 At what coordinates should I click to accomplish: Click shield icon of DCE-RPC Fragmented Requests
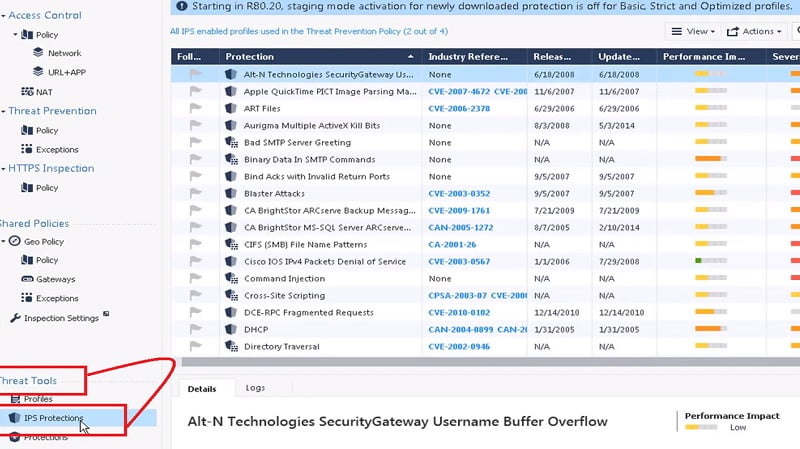point(231,312)
